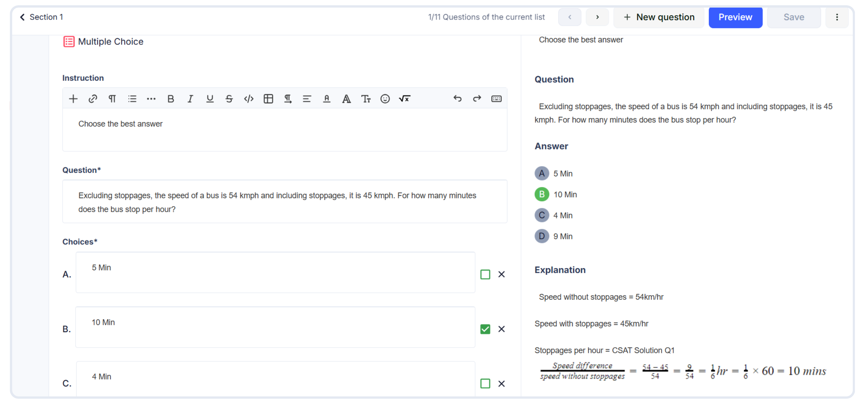Insert an emoji with the smiley icon
The image size is (868, 404).
point(385,99)
